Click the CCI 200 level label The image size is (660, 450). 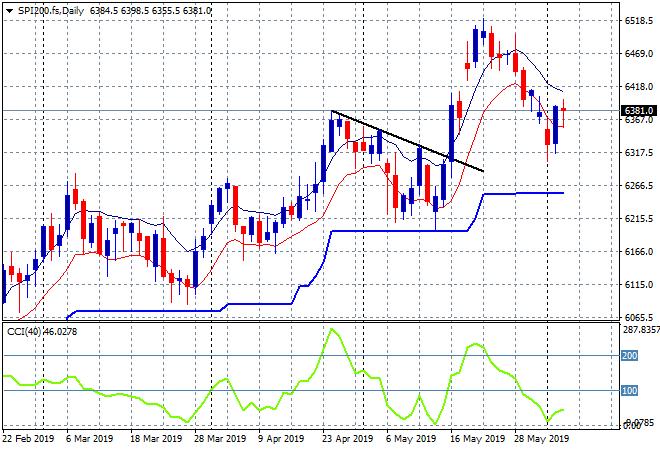coord(629,356)
